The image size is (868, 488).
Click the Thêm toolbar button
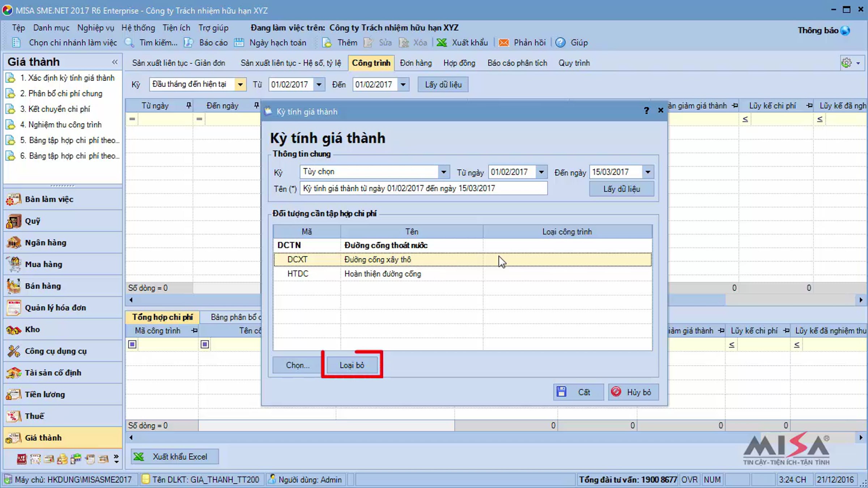click(340, 43)
